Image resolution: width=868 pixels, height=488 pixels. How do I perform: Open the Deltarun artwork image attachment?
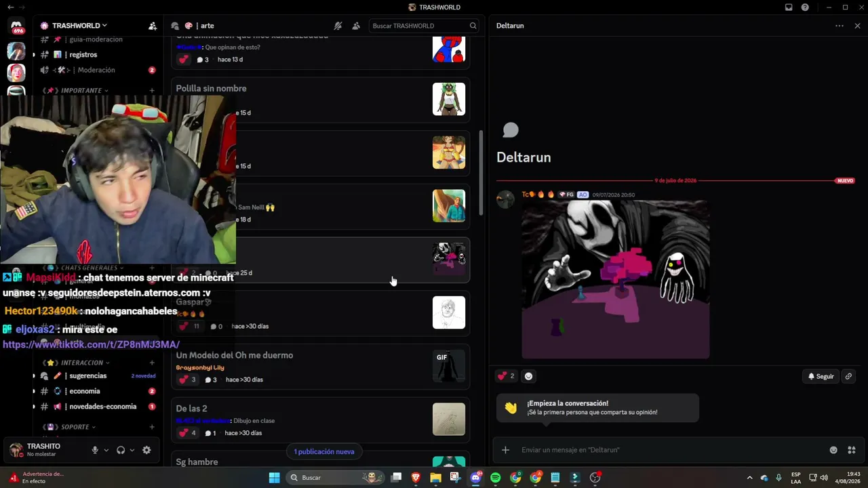(x=616, y=279)
